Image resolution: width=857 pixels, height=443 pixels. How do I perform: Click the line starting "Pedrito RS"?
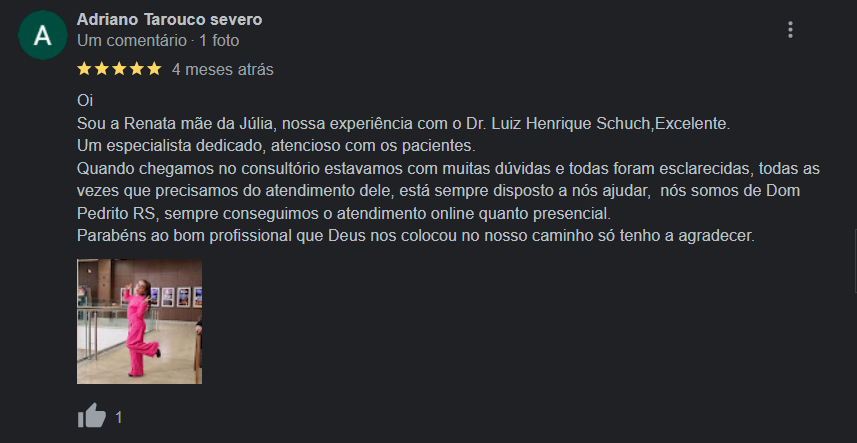343,213
